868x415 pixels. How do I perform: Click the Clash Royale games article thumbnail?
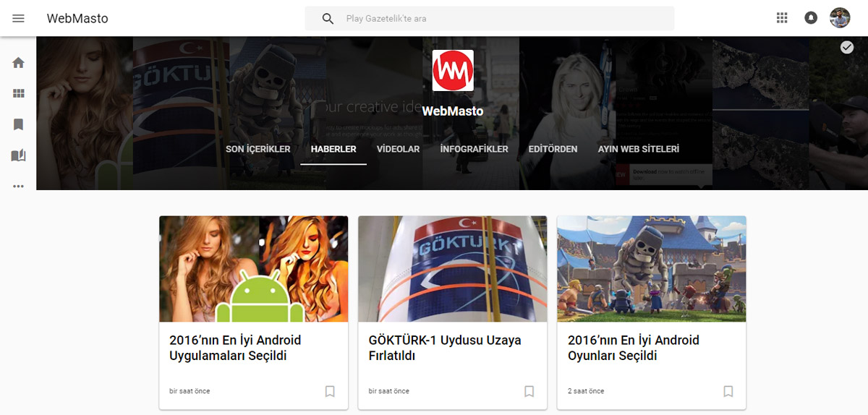coord(652,269)
